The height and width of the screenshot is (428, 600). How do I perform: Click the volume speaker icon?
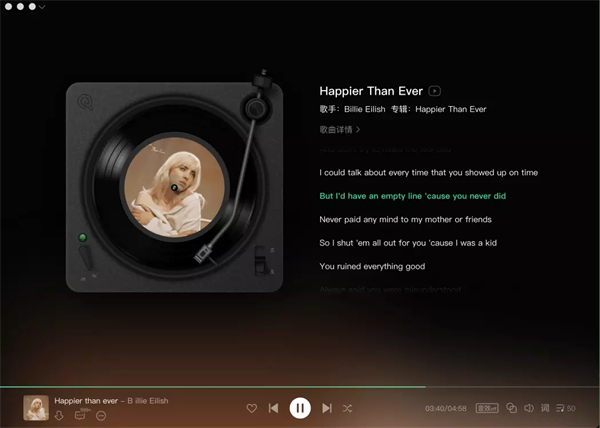pyautogui.click(x=528, y=408)
